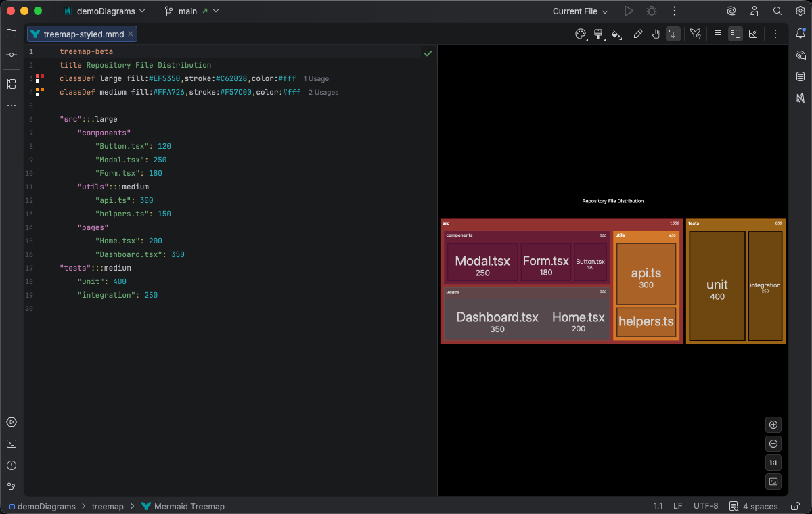This screenshot has width=812, height=514.
Task: Activate the hand pan tool
Action: [656, 34]
